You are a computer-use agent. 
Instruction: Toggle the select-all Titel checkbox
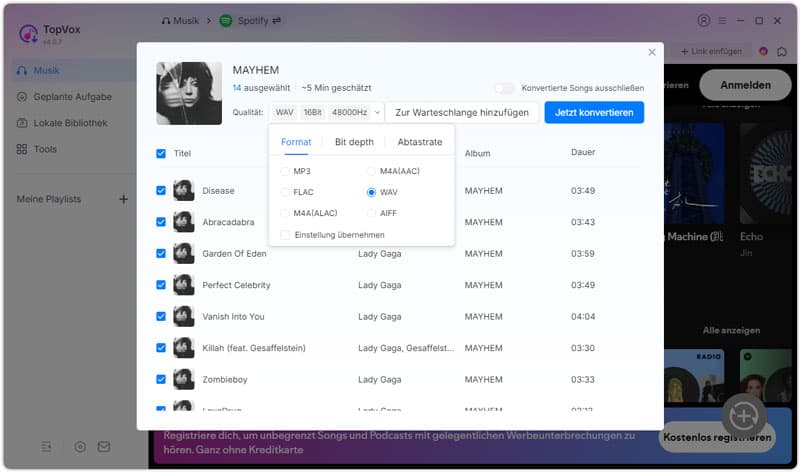click(x=161, y=154)
